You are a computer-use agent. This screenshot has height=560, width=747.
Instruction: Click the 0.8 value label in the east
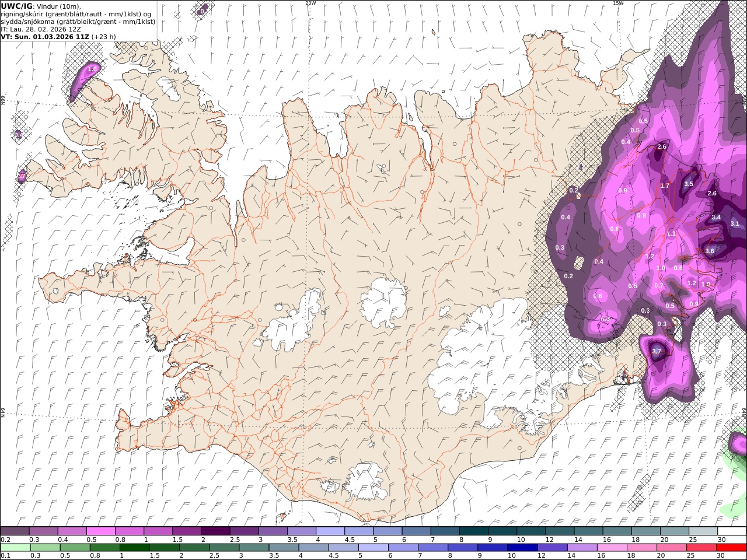tap(641, 215)
